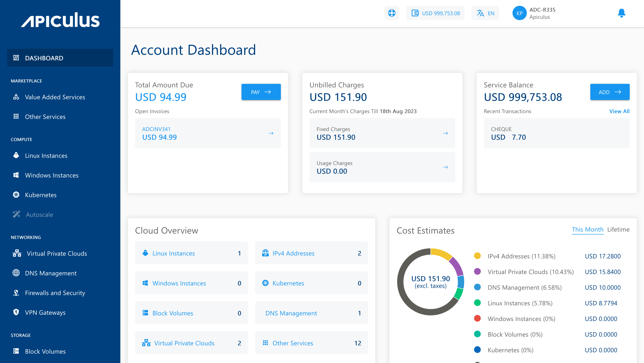Open VPN Gateways from the sidebar
Image resolution: width=644 pixels, height=363 pixels.
(45, 312)
